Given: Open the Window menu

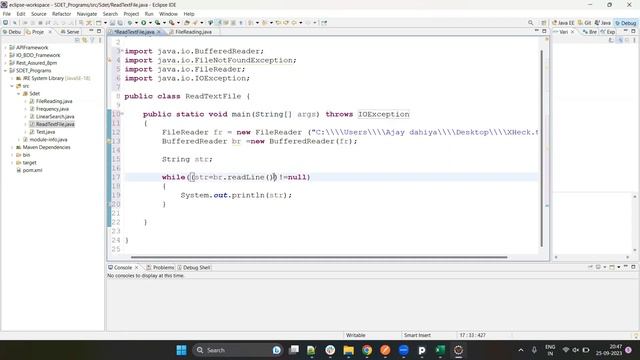Looking at the screenshot, I should (x=168, y=14).
